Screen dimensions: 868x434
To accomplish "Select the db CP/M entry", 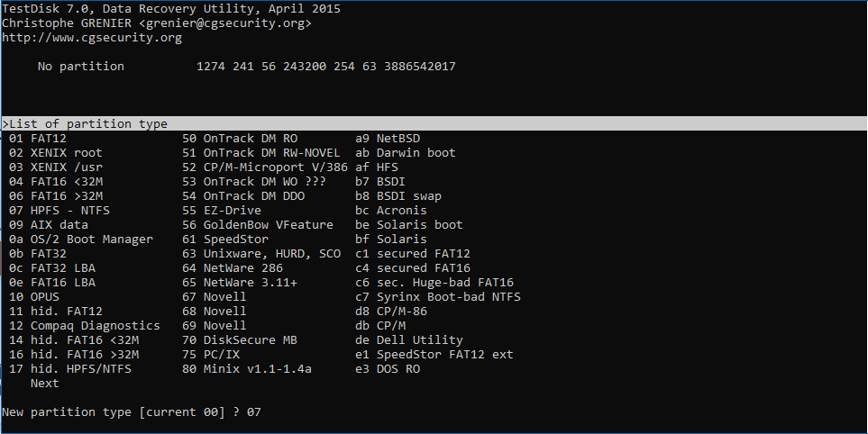I will coord(380,325).
